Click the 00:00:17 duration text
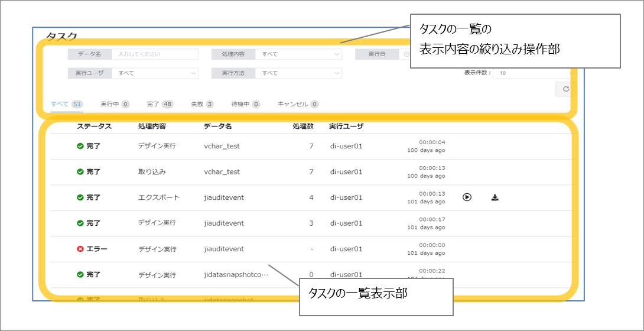This screenshot has height=331, width=644. click(x=432, y=220)
